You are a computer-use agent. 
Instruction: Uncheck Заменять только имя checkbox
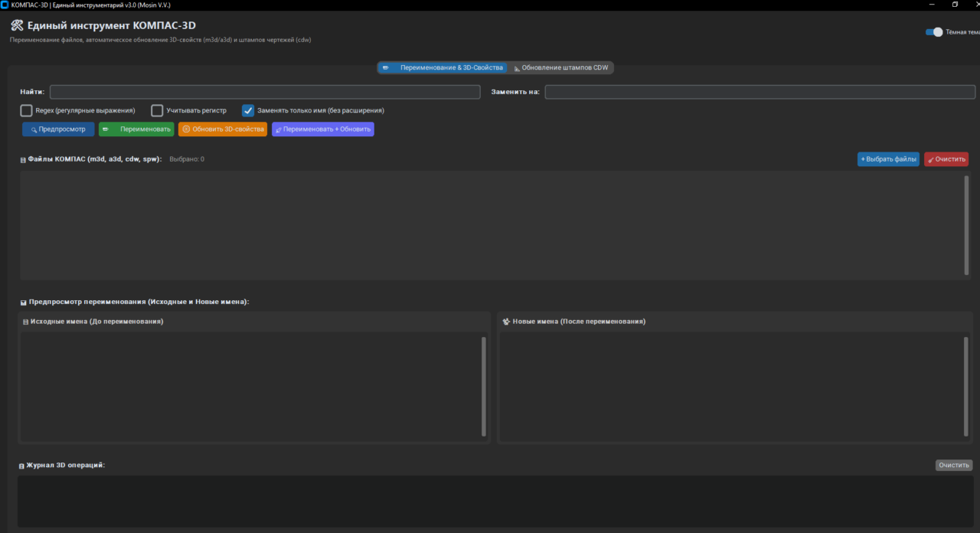[x=248, y=110]
